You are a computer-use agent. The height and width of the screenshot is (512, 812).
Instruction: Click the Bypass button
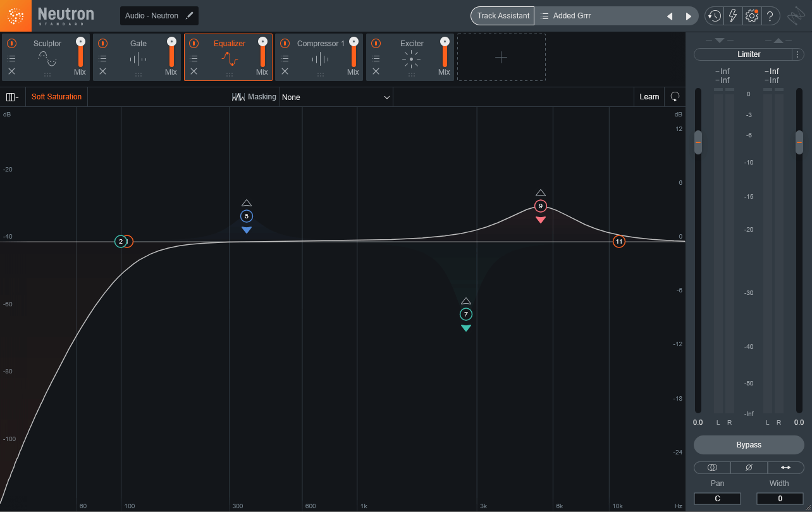749,445
